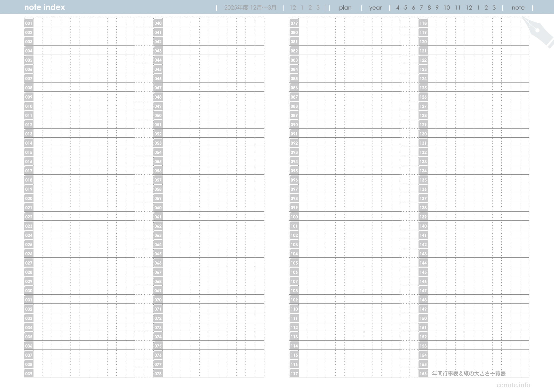The width and height of the screenshot is (554, 392).
Task: Open the year tab in header
Action: [x=375, y=8]
